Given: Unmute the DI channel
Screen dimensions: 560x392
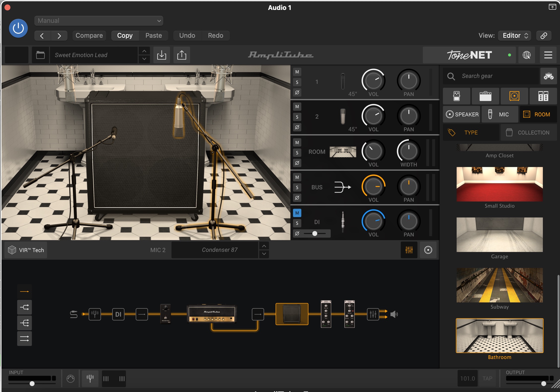Looking at the screenshot, I should pos(297,213).
